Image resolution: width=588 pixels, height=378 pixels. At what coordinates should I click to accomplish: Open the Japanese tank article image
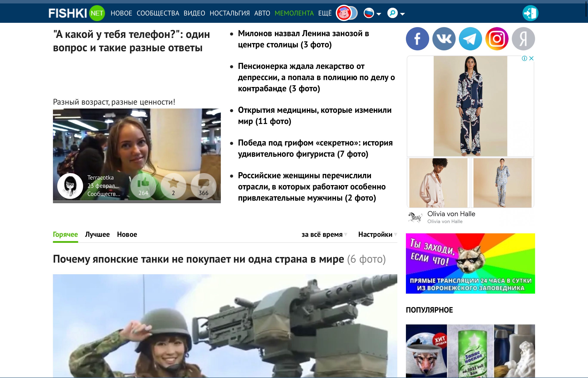(225, 326)
